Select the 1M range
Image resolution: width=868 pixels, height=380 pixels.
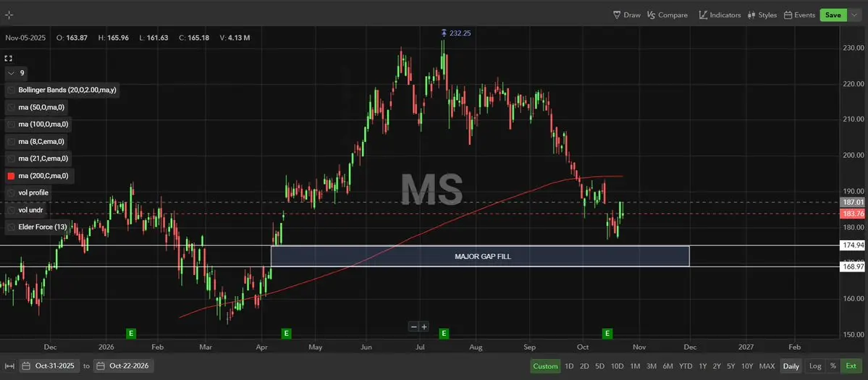[x=635, y=366]
